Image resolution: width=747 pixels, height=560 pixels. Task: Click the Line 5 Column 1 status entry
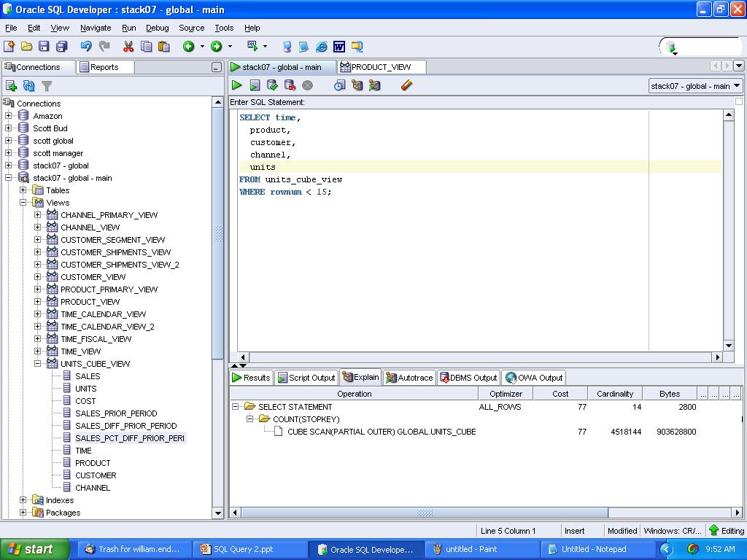click(508, 531)
